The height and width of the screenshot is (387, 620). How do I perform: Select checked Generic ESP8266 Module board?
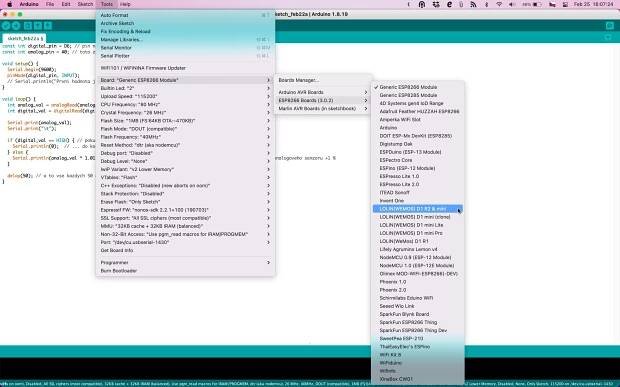pyautogui.click(x=418, y=87)
